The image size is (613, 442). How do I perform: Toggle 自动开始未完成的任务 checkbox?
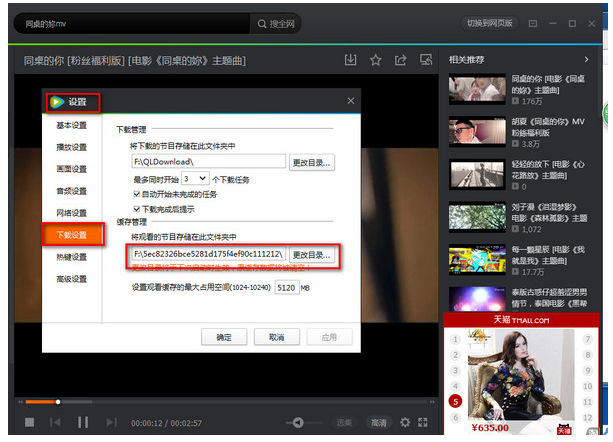[x=136, y=194]
